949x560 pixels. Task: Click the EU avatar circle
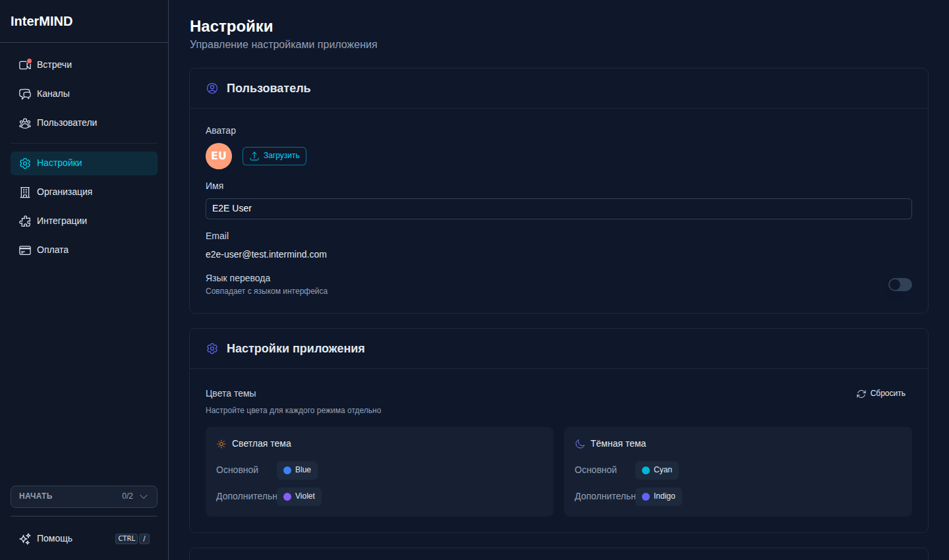tap(219, 156)
